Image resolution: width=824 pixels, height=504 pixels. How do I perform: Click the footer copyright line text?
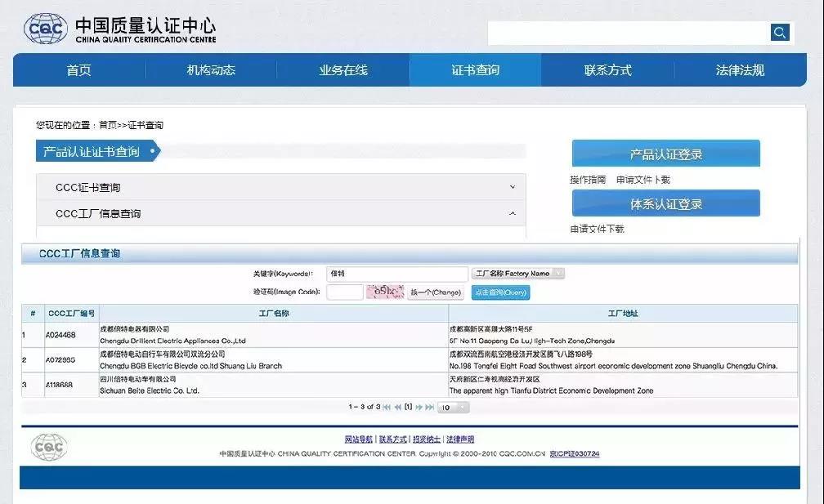pyautogui.click(x=382, y=453)
